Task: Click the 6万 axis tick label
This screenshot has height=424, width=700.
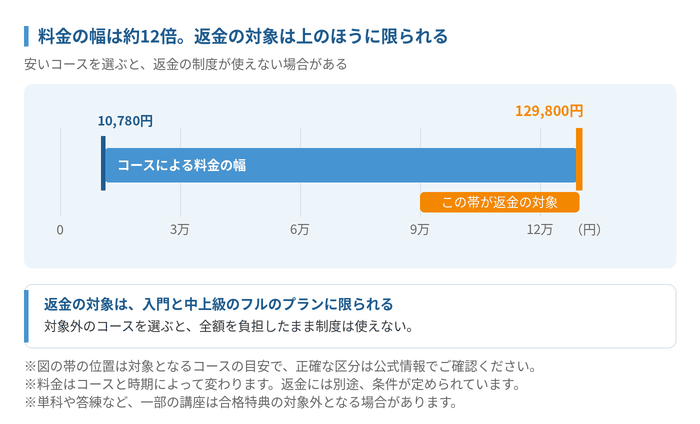Action: [x=300, y=230]
